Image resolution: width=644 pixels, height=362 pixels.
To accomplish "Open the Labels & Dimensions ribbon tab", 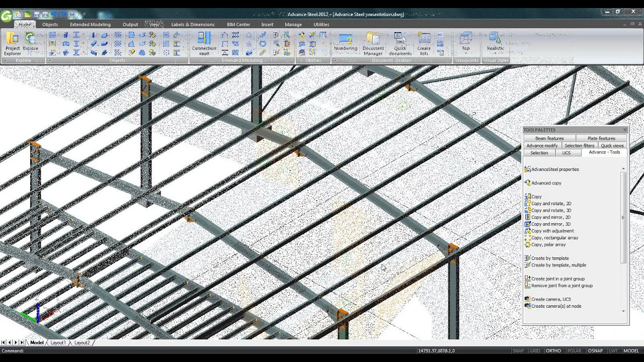I will 193,24.
